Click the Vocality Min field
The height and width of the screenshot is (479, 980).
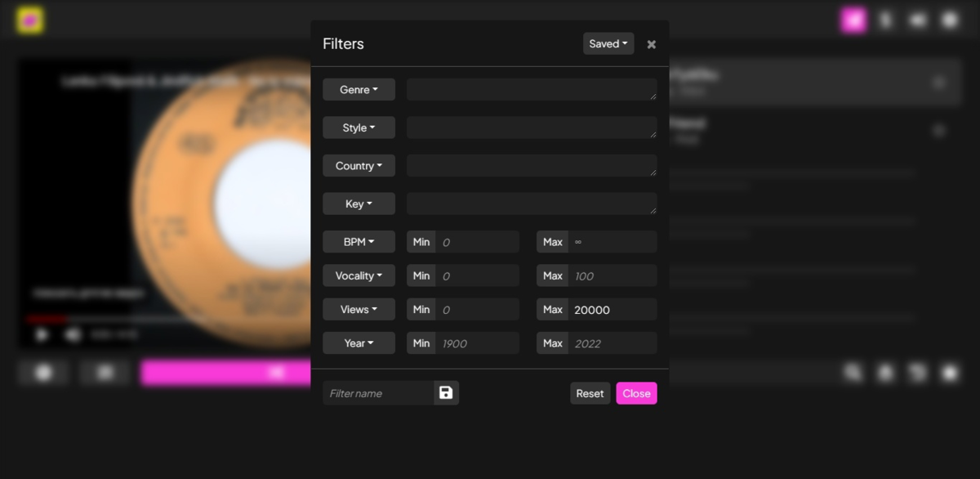click(478, 275)
